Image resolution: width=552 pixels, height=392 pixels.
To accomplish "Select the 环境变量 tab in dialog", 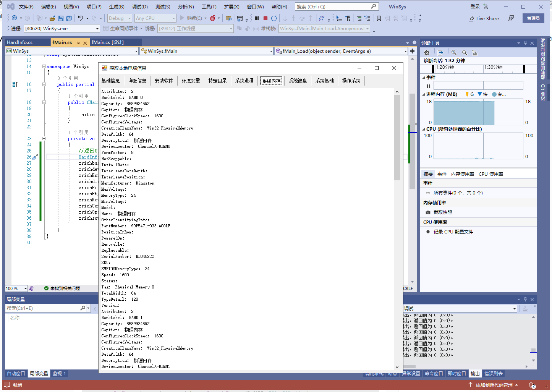I will (191, 81).
